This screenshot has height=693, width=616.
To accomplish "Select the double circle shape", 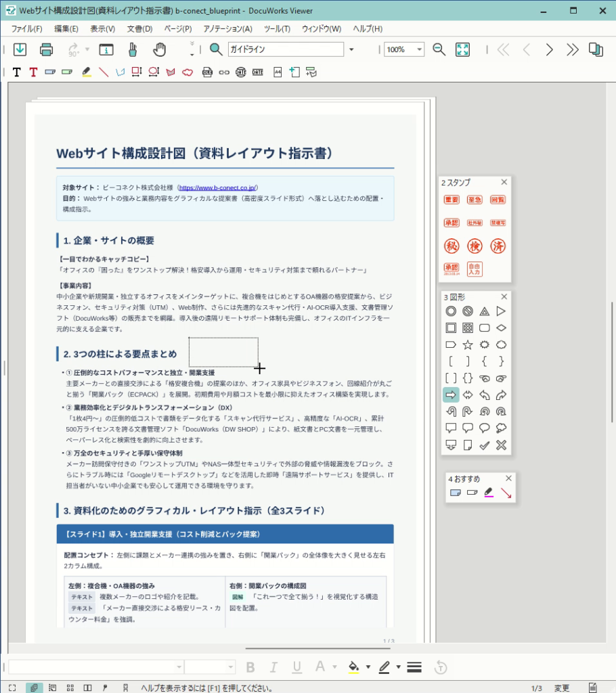I will pyautogui.click(x=451, y=311).
